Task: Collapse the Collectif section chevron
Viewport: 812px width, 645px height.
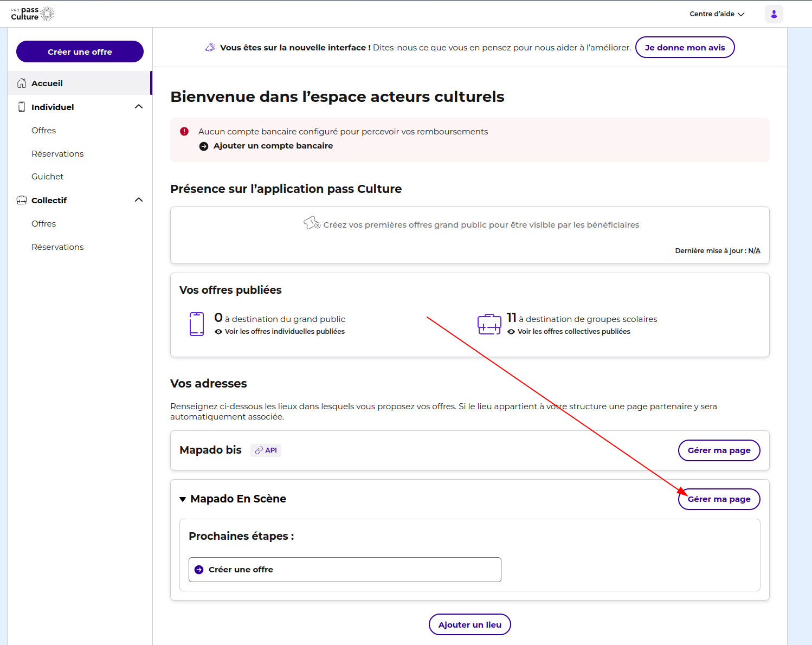Action: [x=139, y=200]
